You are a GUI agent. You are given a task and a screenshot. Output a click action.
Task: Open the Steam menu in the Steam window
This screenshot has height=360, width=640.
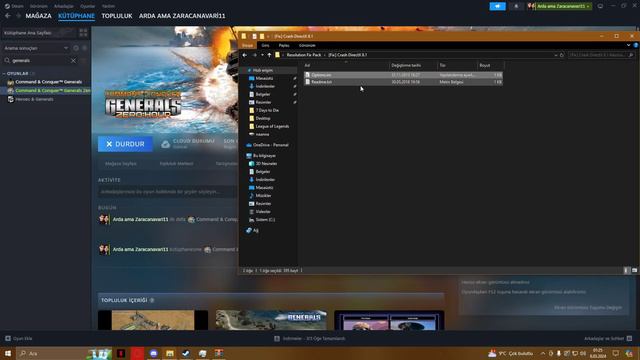pos(14,6)
